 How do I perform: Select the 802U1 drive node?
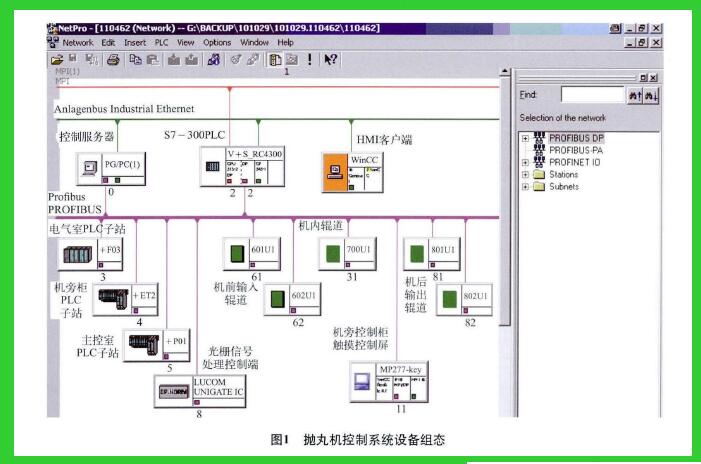click(464, 299)
